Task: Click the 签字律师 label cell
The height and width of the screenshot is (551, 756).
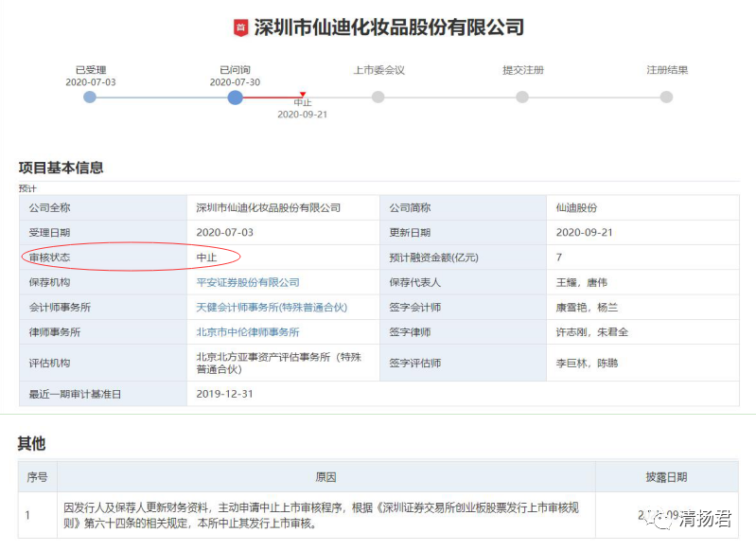Action: pyautogui.click(x=463, y=332)
